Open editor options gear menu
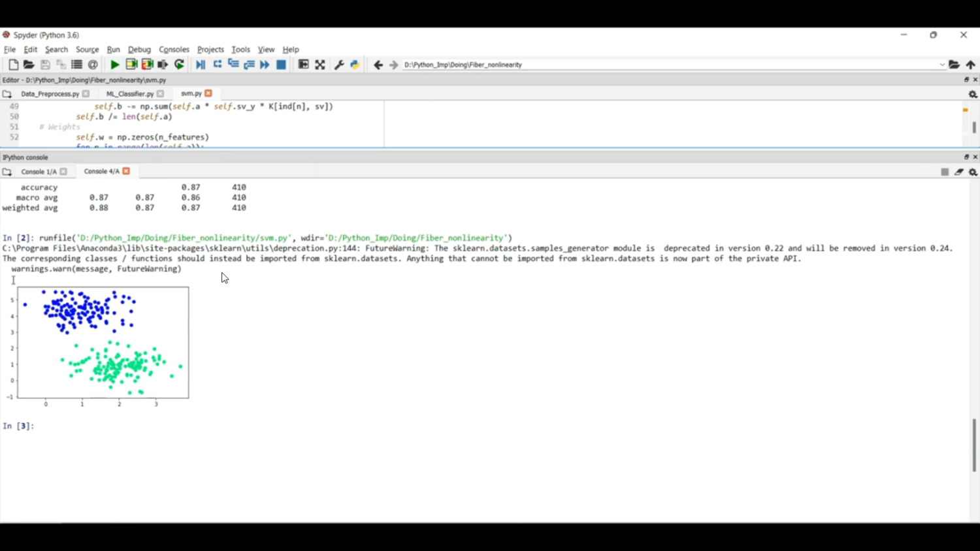 point(973,94)
